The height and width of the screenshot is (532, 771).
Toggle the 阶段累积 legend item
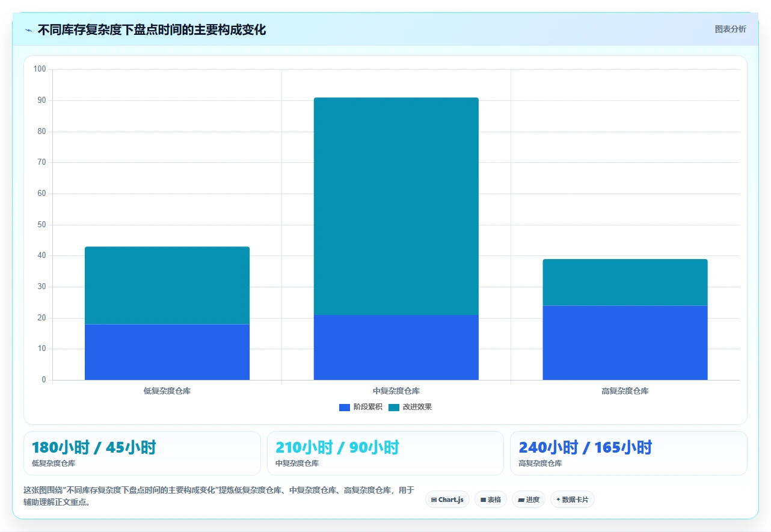tap(361, 407)
